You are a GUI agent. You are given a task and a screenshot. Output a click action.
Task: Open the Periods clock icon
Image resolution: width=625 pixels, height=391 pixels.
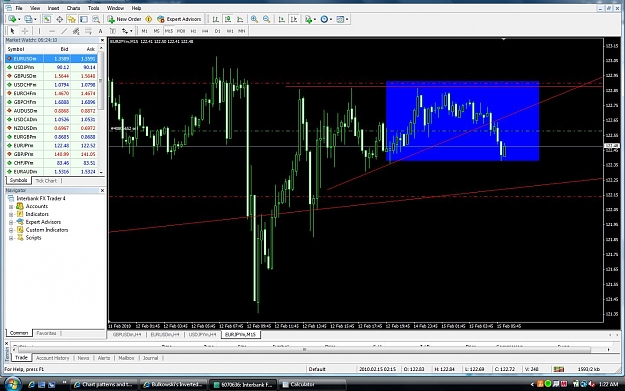point(324,19)
